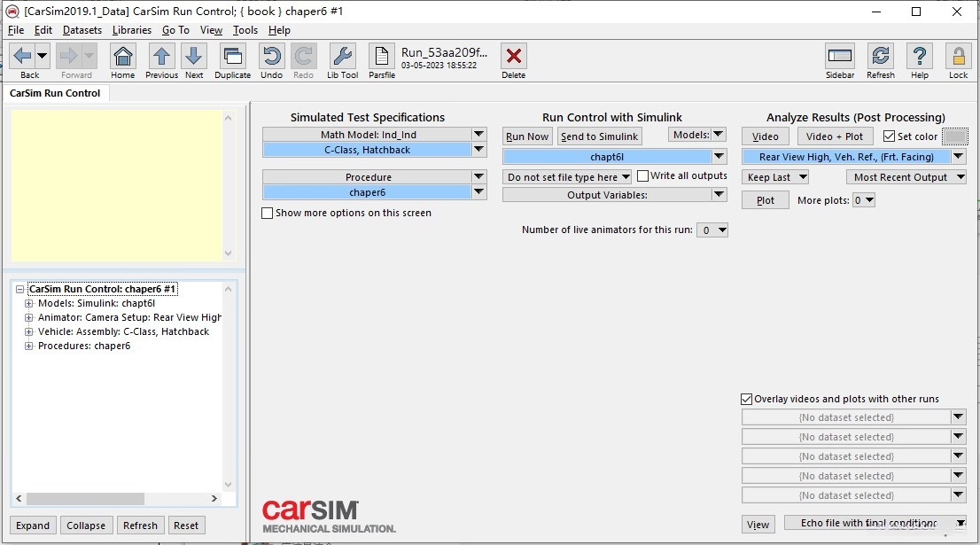Expand Animator: Camera Setup tree node

tap(28, 317)
